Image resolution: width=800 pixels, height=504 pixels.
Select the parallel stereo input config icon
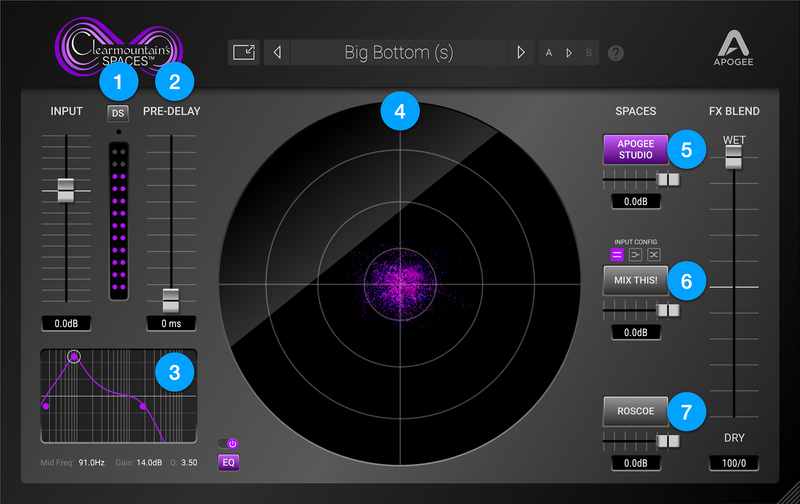click(616, 256)
